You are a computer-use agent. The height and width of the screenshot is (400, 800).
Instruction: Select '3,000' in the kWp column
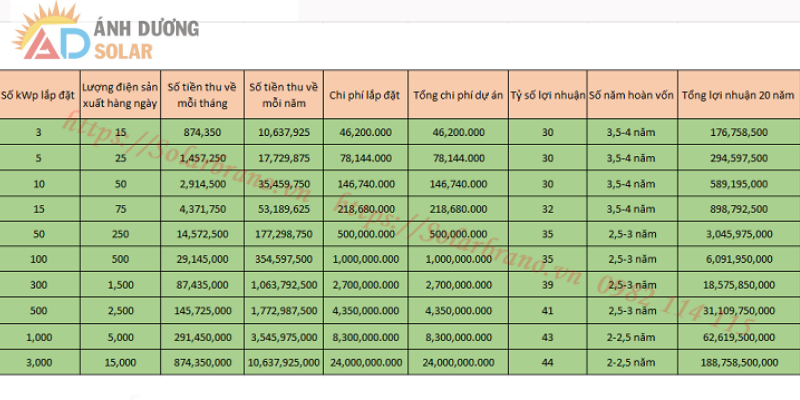click(x=40, y=362)
